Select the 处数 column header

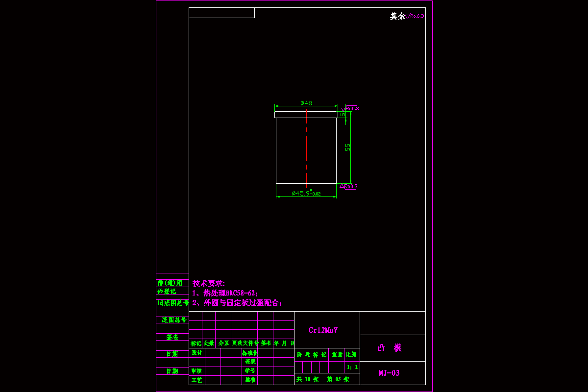click(x=209, y=343)
